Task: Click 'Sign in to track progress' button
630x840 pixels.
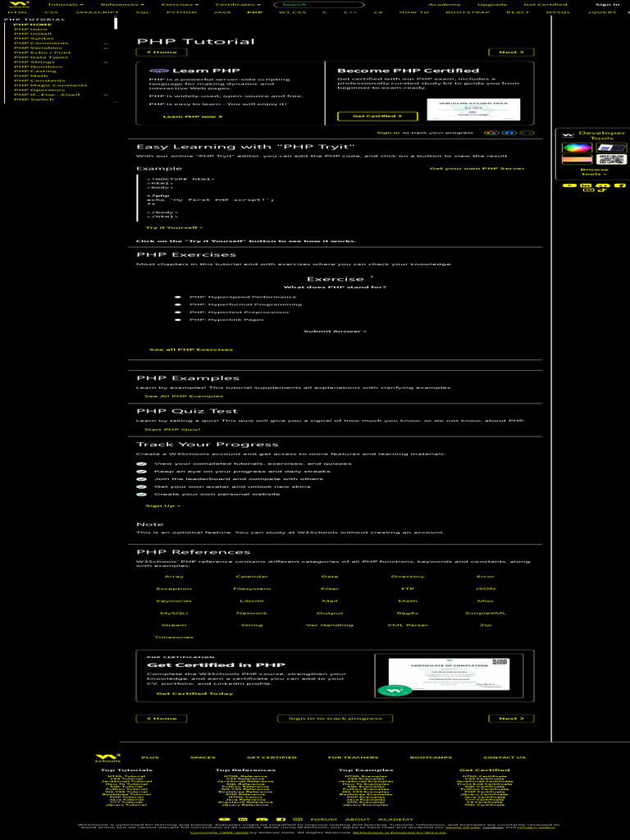Action: pyautogui.click(x=335, y=719)
